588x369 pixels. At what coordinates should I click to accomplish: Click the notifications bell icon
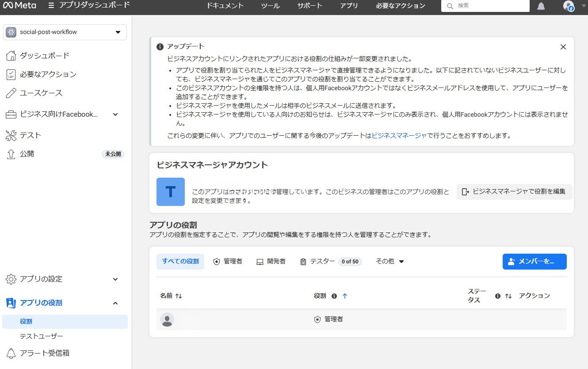[x=541, y=6]
